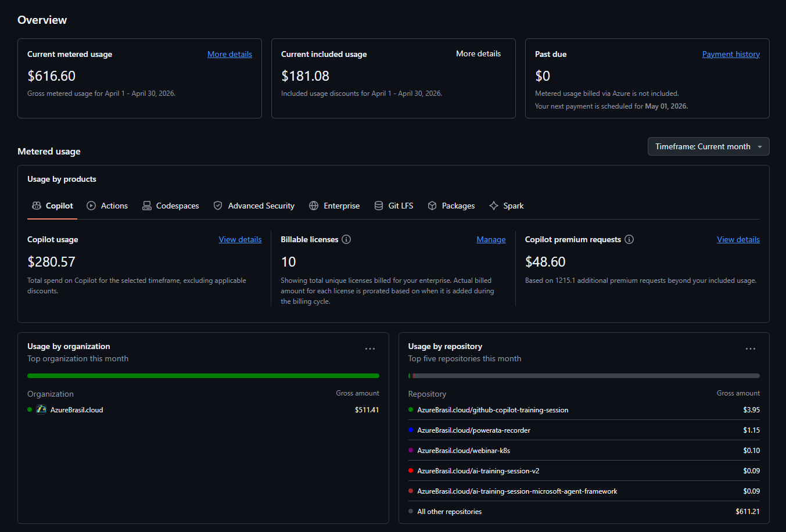This screenshot has height=532, width=786.
Task: Click the ai-training-session-v2 repository name
Action: tap(478, 471)
